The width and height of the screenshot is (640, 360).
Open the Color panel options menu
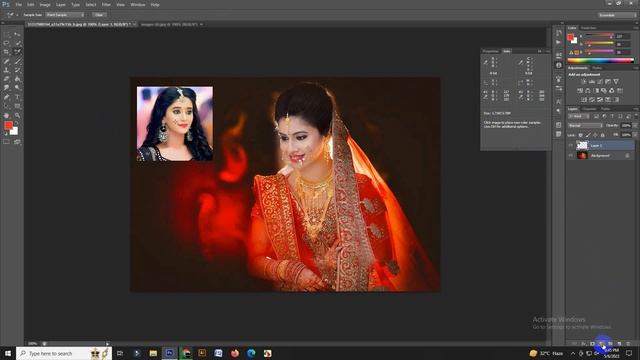coord(636,28)
